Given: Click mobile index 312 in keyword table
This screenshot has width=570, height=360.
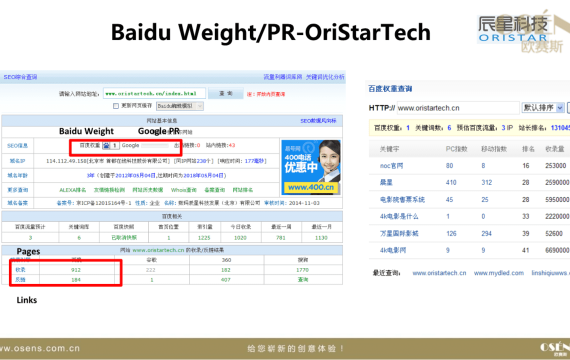Looking at the screenshot, I should coord(487,183).
